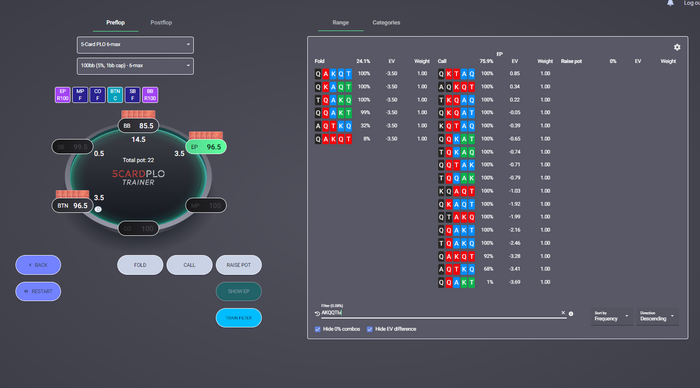Select the SB F action chip
The image size is (700, 388).
tap(133, 95)
